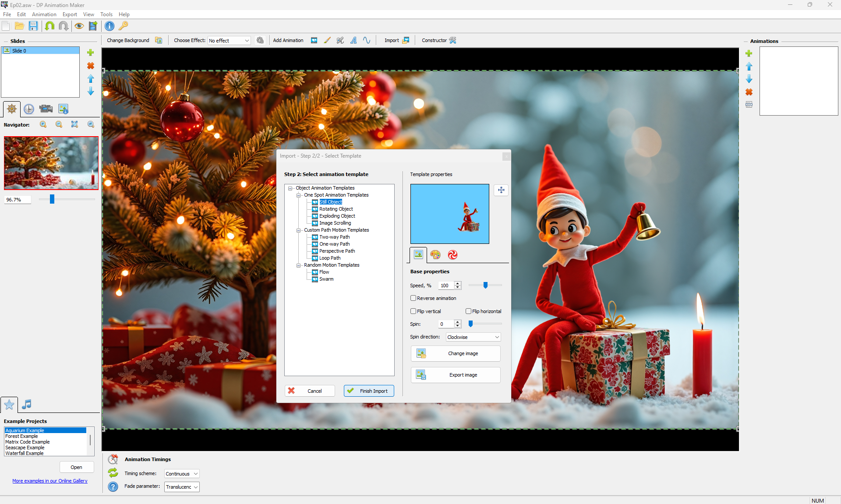Click the Save project toolbar icon
Viewport: 841px width, 504px height.
(x=33, y=26)
